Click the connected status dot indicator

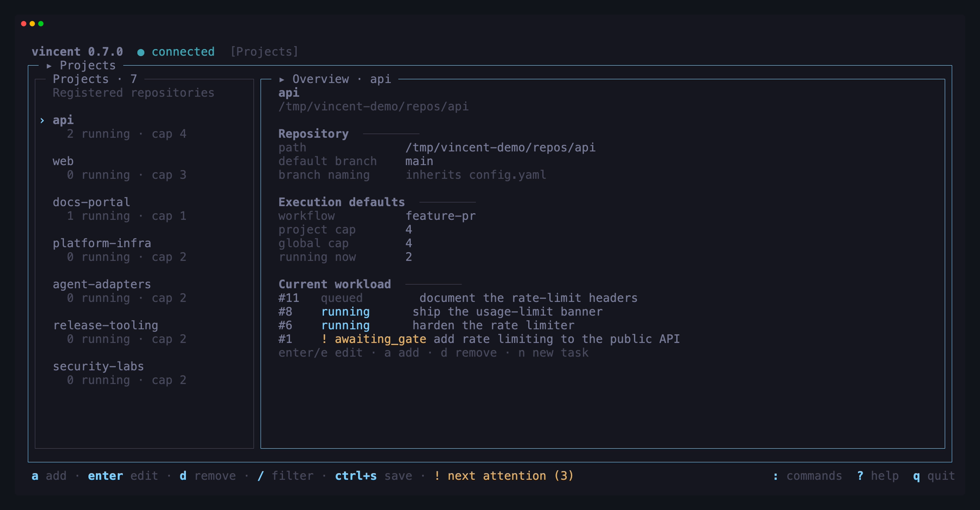click(x=140, y=52)
